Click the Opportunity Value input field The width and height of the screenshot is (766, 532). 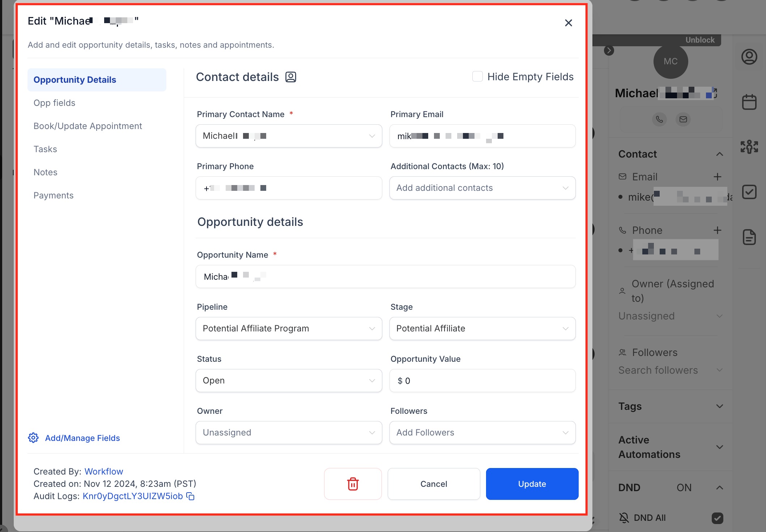(x=482, y=381)
